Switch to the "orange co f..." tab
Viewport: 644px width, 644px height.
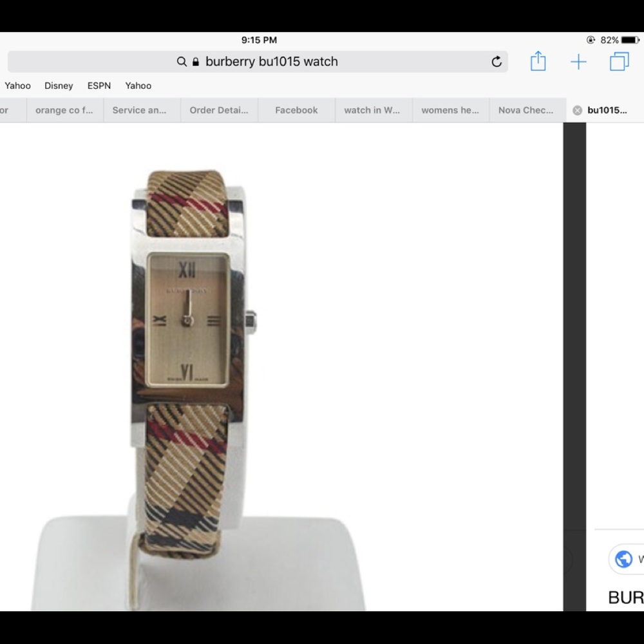[x=64, y=110]
